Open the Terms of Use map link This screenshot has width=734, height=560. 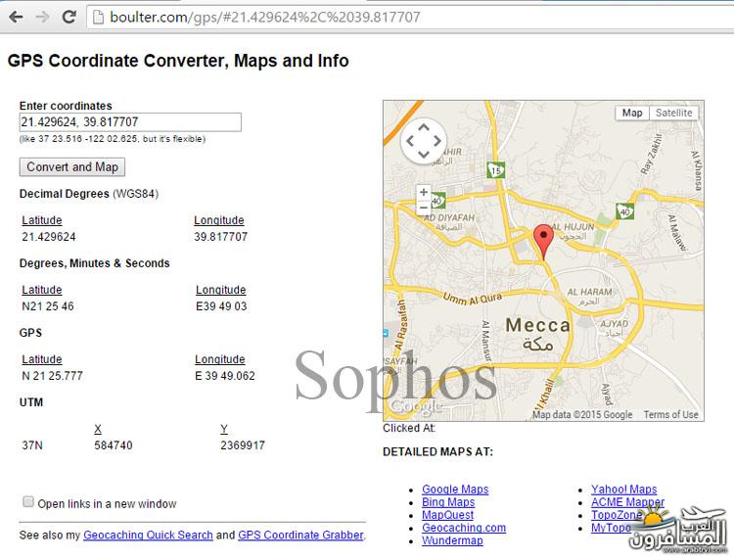pos(670,414)
